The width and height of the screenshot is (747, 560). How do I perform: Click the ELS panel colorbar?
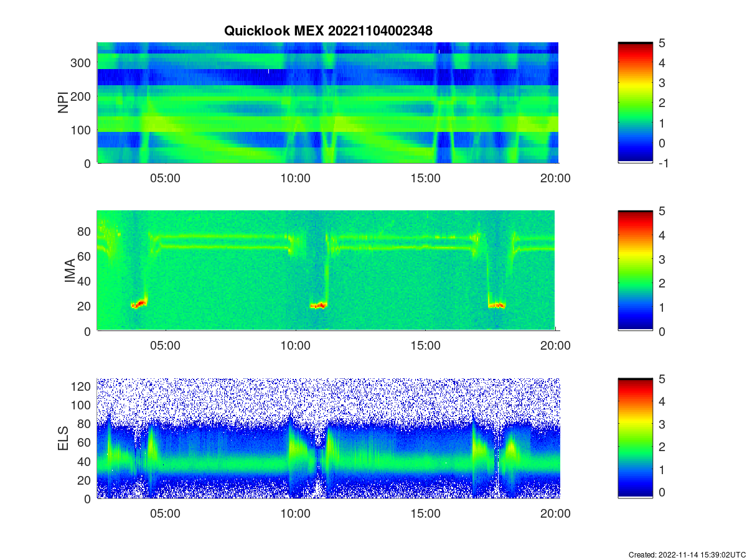click(x=635, y=438)
